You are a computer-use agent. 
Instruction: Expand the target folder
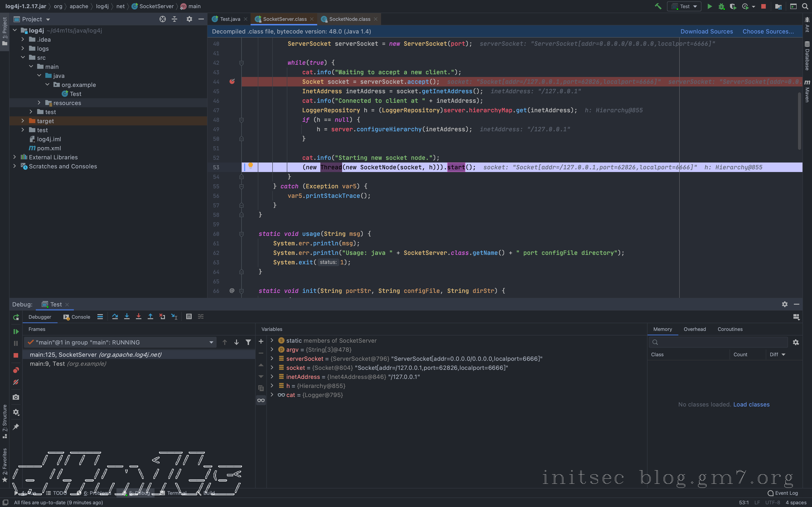[23, 121]
